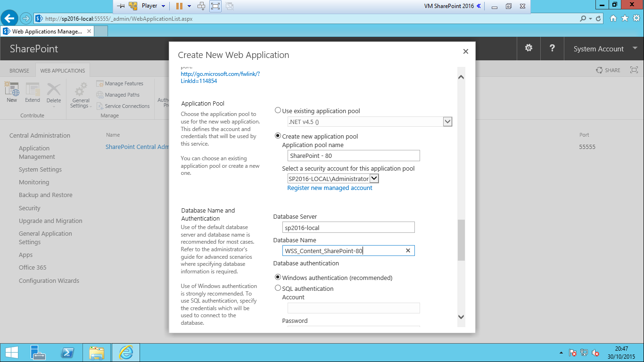Open Monitoring in the sidebar
This screenshot has width=644, height=362.
(34, 182)
